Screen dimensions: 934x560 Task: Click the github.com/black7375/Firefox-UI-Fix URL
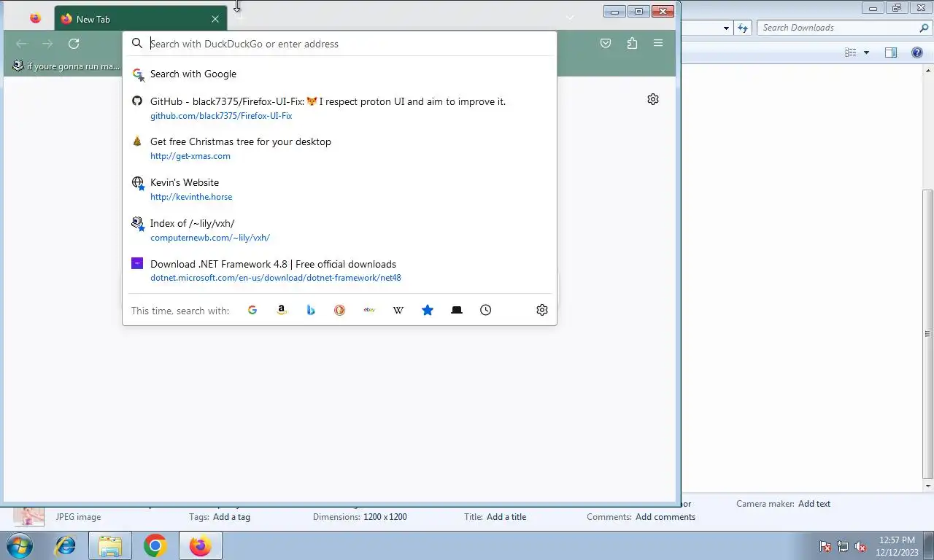tap(221, 116)
